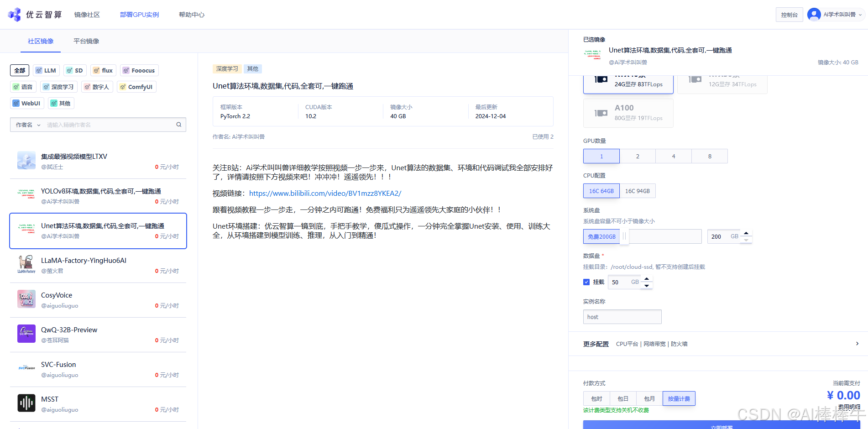Click the 免费200GB slider segment
Image resolution: width=868 pixels, height=429 pixels.
coord(601,236)
